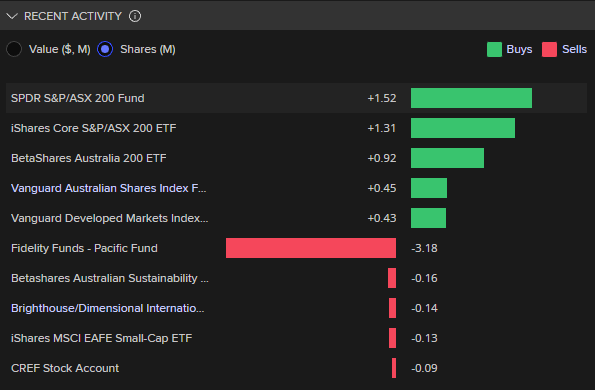Click the -3.18 value for Fidelity Funds

click(424, 248)
